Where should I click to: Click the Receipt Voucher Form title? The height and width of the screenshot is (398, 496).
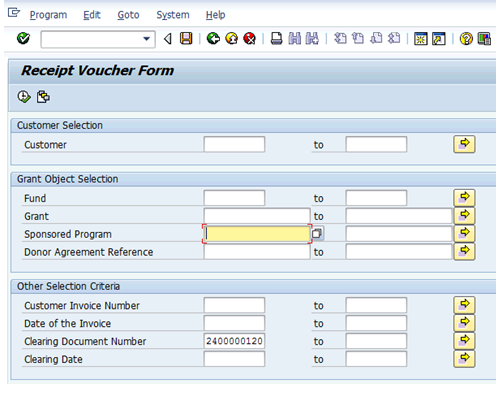(98, 71)
